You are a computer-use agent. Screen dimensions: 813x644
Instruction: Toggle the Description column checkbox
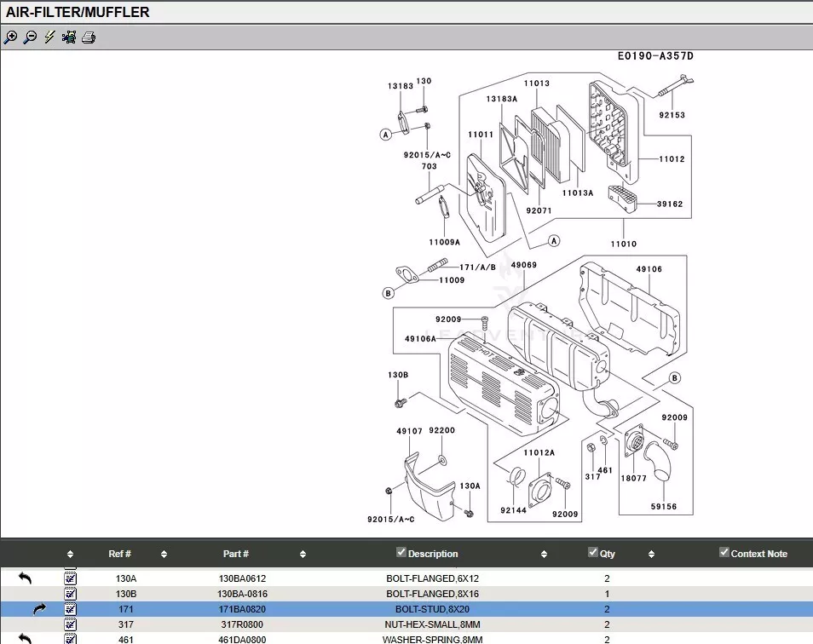pos(401,553)
